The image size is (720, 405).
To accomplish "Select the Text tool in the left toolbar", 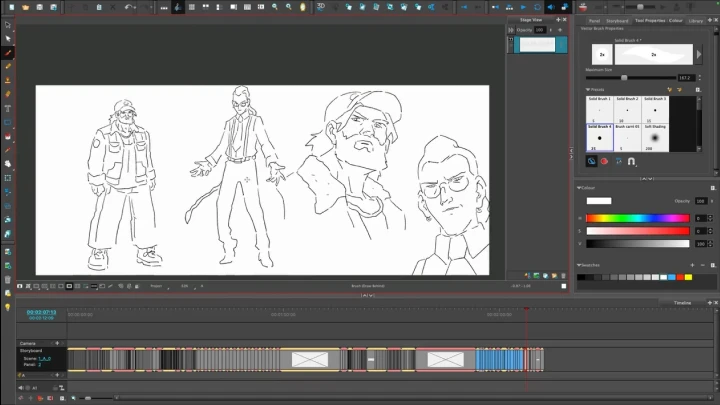I will [x=8, y=108].
